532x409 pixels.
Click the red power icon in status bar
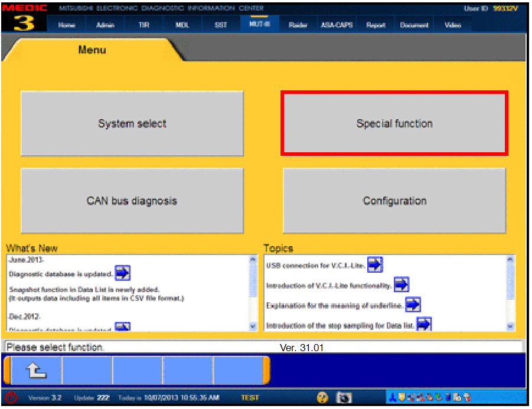(13, 398)
